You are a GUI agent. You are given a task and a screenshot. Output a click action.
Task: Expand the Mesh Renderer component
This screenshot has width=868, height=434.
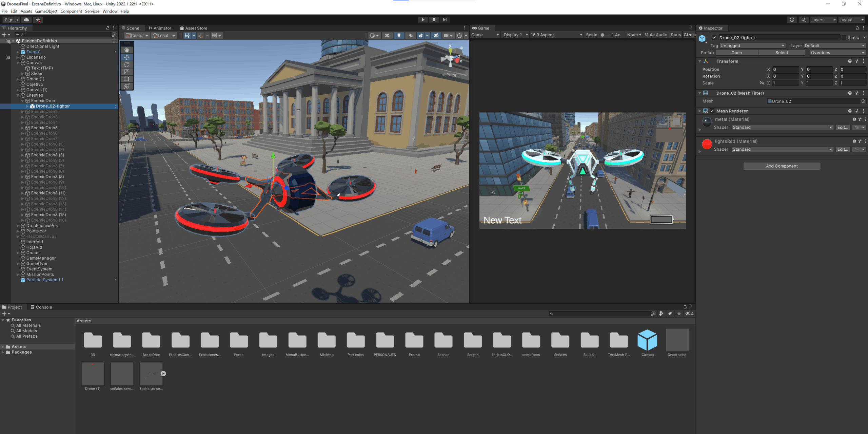tap(699, 111)
